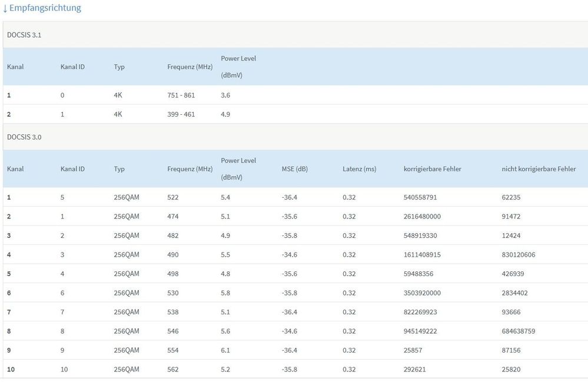Click the value 25820
Screen dimensions: 588x382
click(511, 369)
